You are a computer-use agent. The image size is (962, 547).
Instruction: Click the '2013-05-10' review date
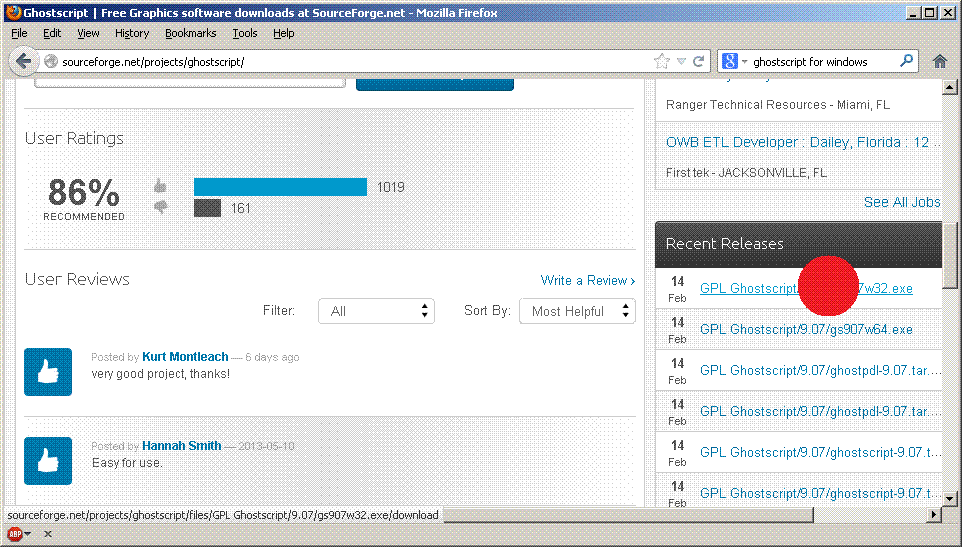pyautogui.click(x=266, y=446)
